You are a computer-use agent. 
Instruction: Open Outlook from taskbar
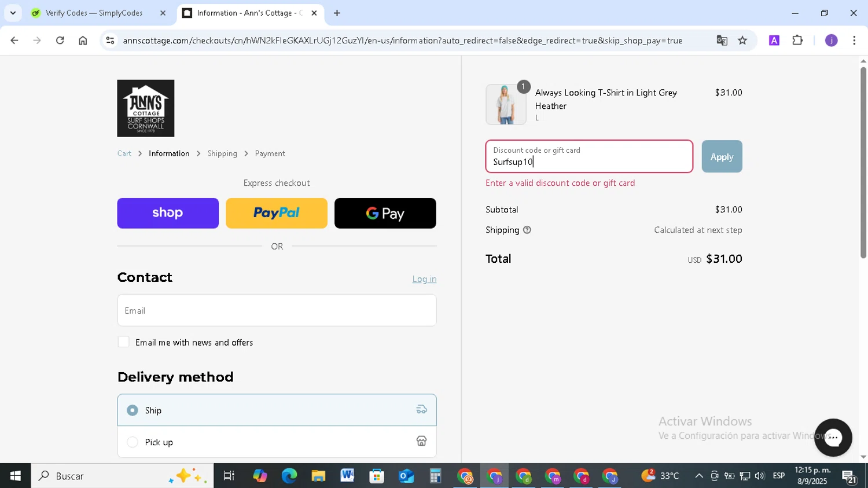(x=406, y=476)
